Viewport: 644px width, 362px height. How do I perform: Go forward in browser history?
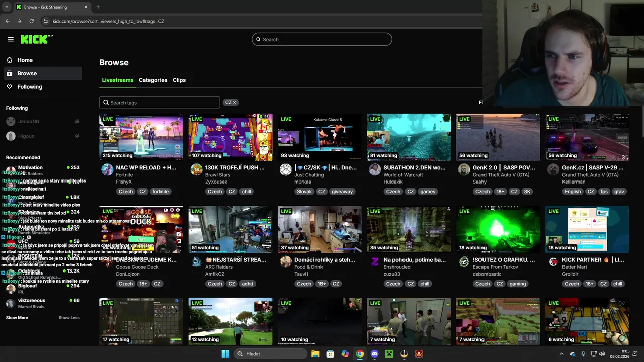coord(19,21)
